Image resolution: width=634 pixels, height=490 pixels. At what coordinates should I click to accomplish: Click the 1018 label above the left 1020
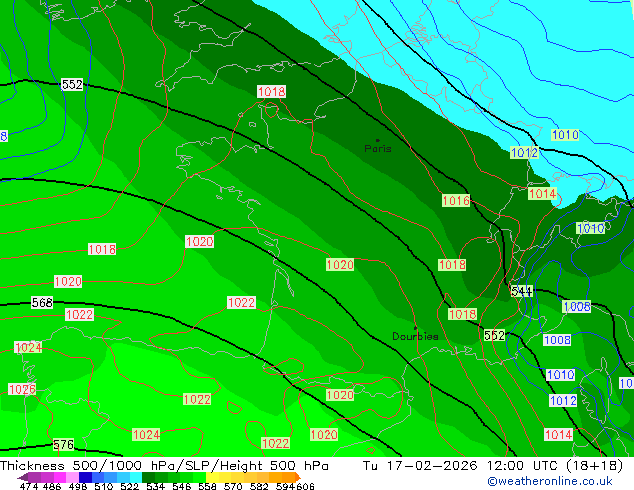pos(102,249)
